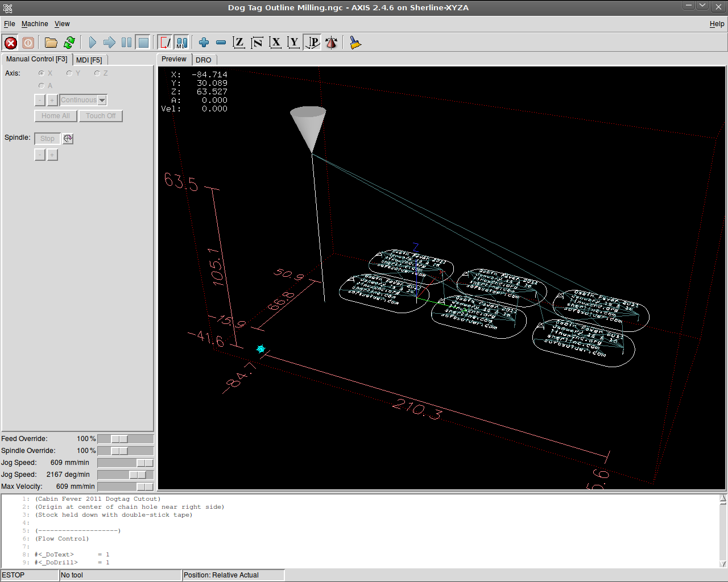Switch to Z top-down view
Image resolution: width=728 pixels, height=582 pixels.
tap(239, 43)
